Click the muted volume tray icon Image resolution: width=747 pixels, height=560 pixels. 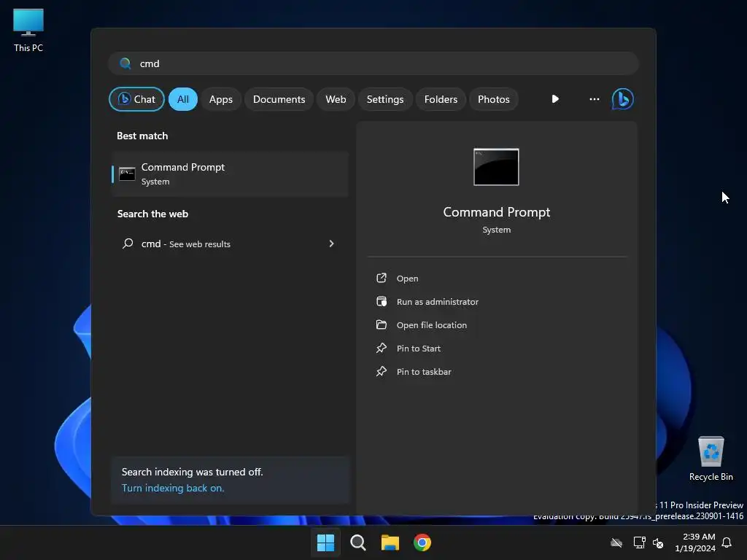click(659, 542)
